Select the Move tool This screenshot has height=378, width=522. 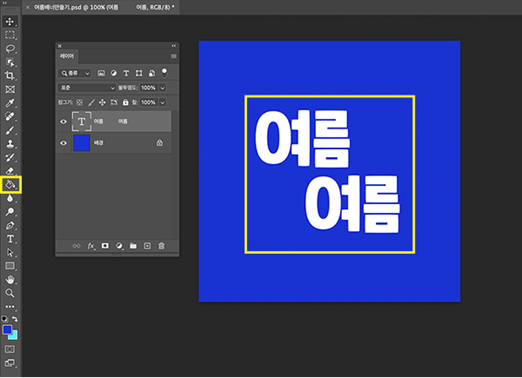(x=10, y=22)
